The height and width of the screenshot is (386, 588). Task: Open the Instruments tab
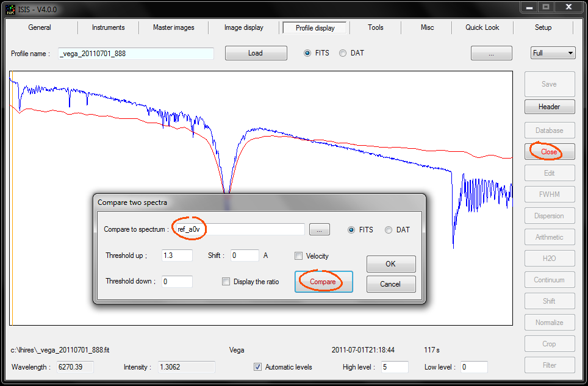108,27
